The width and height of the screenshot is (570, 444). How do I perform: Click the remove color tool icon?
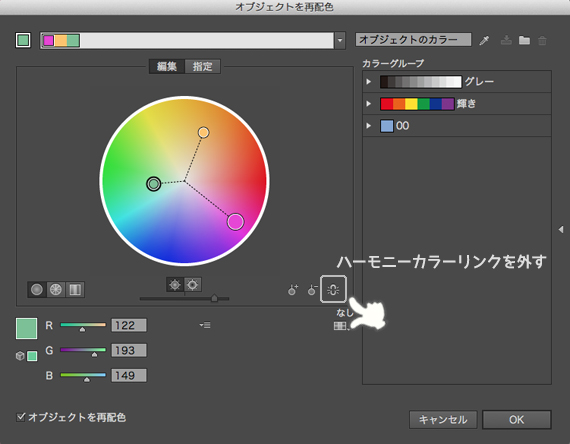pos(312,289)
